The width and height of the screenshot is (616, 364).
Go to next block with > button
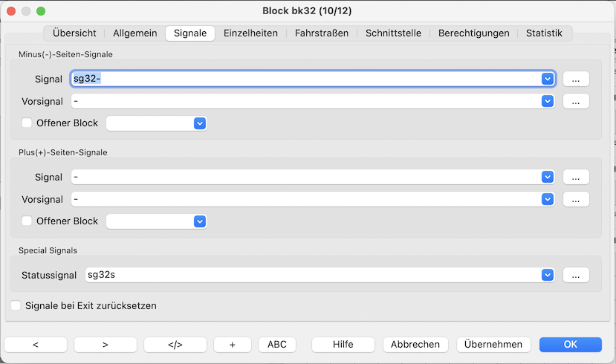point(105,345)
